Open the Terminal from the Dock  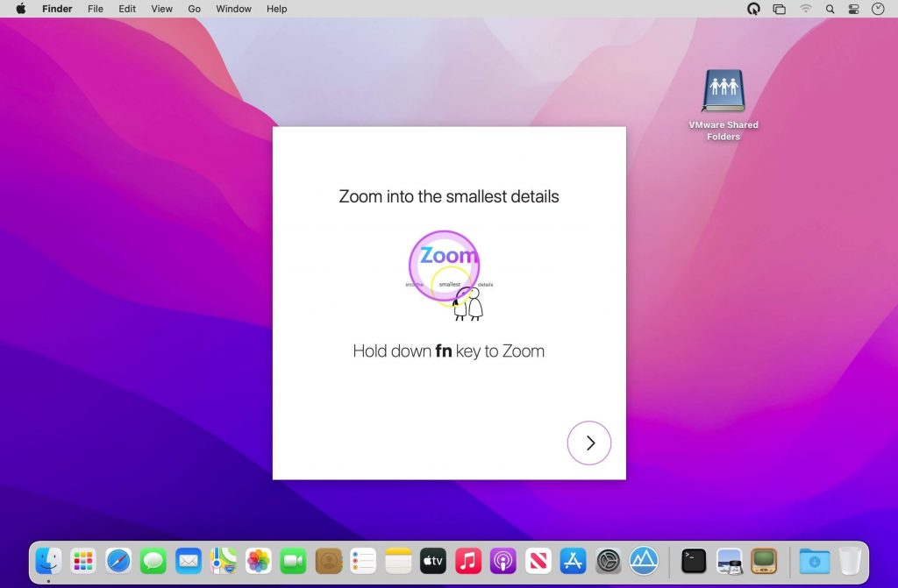(x=693, y=561)
